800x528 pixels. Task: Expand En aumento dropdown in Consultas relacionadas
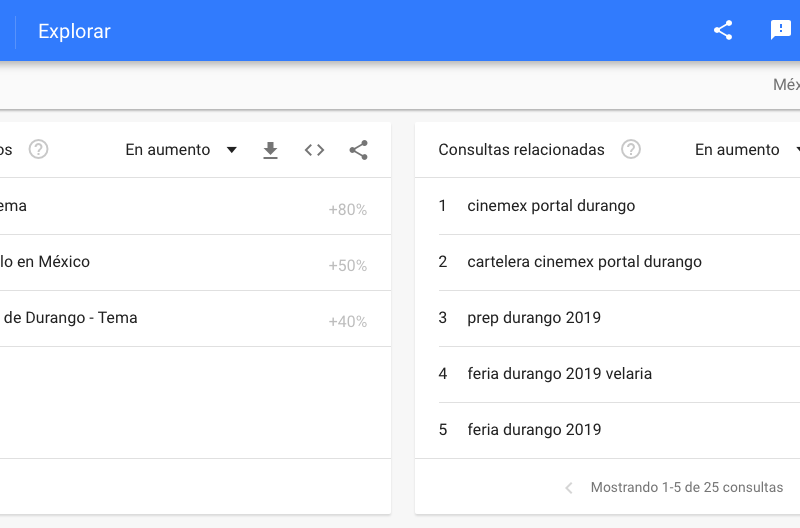coord(745,150)
